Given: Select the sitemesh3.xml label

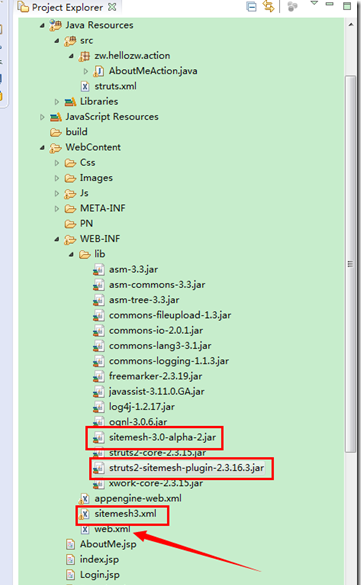Looking at the screenshot, I should point(125,514).
